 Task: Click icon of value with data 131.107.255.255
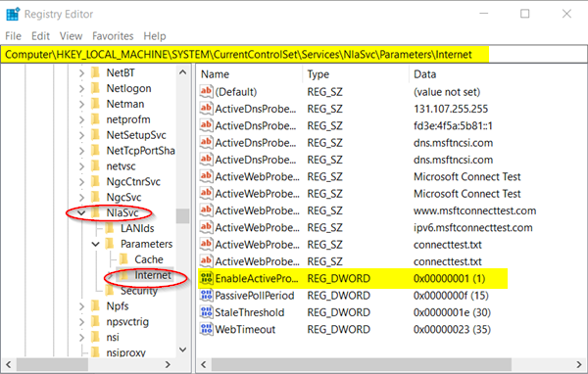pyautogui.click(x=206, y=109)
